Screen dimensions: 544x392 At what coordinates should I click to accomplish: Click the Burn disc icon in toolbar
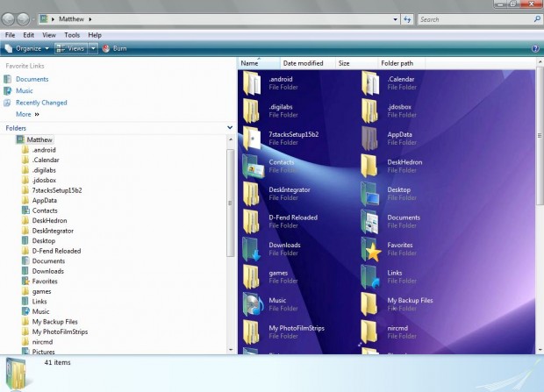(106, 48)
